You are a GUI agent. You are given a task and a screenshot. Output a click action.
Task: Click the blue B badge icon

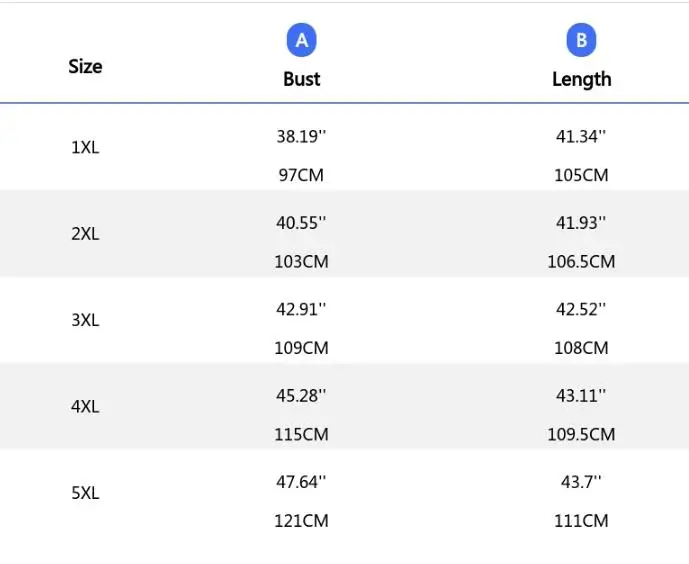[581, 41]
